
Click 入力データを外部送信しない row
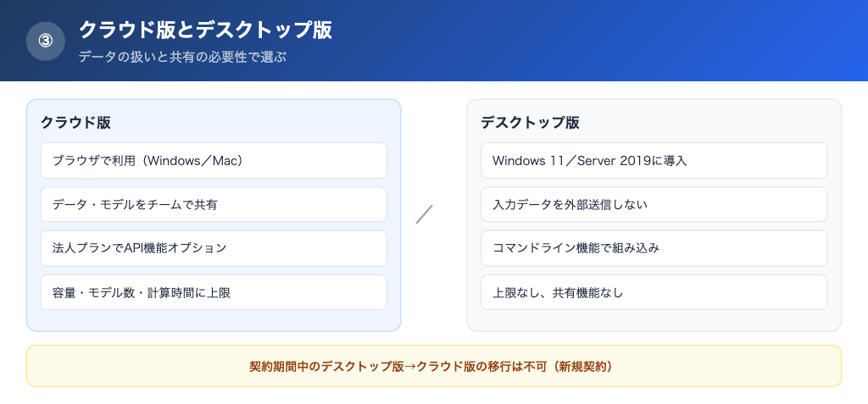point(654,205)
